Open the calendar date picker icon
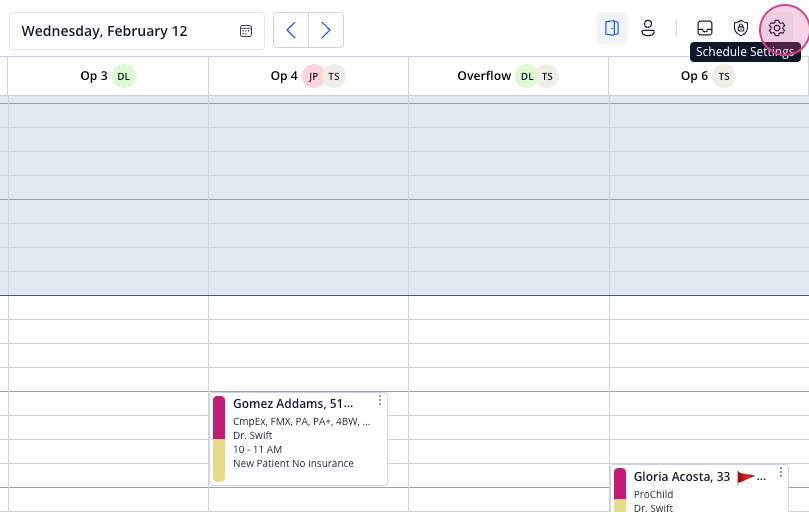The width and height of the screenshot is (809, 512). tap(246, 31)
